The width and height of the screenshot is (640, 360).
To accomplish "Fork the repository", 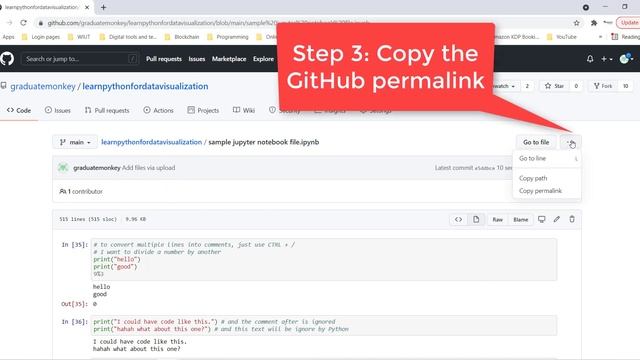I will 603,86.
